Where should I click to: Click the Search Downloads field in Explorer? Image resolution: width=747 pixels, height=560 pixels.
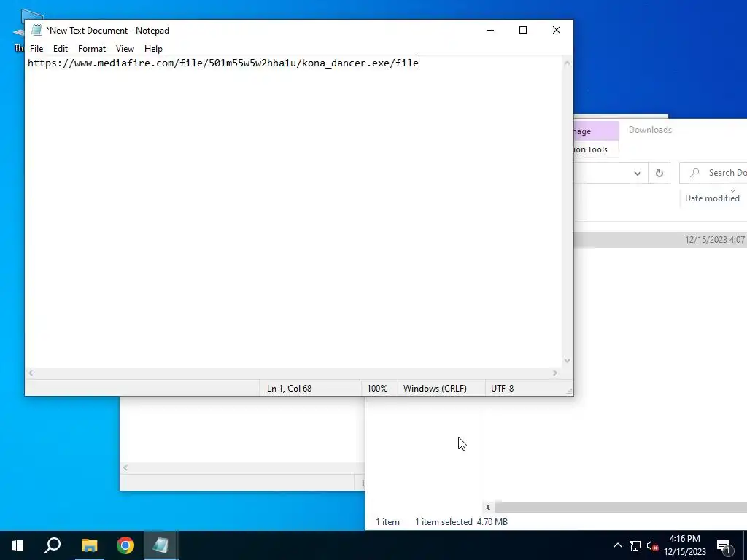713,173
